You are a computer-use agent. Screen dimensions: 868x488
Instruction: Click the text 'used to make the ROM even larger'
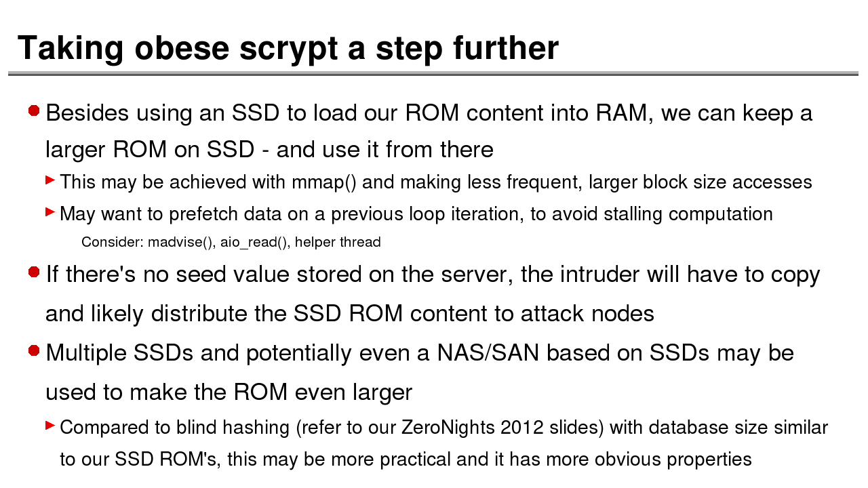click(229, 392)
